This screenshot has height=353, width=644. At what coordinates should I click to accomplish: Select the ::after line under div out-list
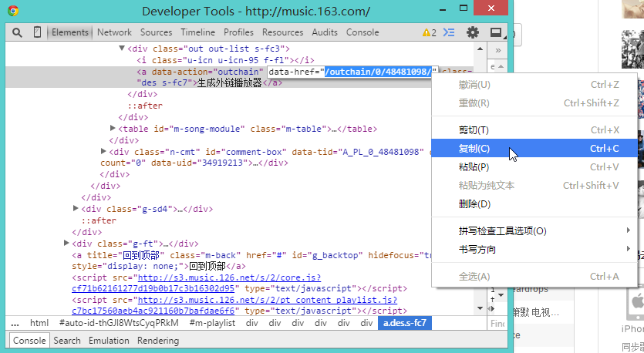(x=145, y=106)
